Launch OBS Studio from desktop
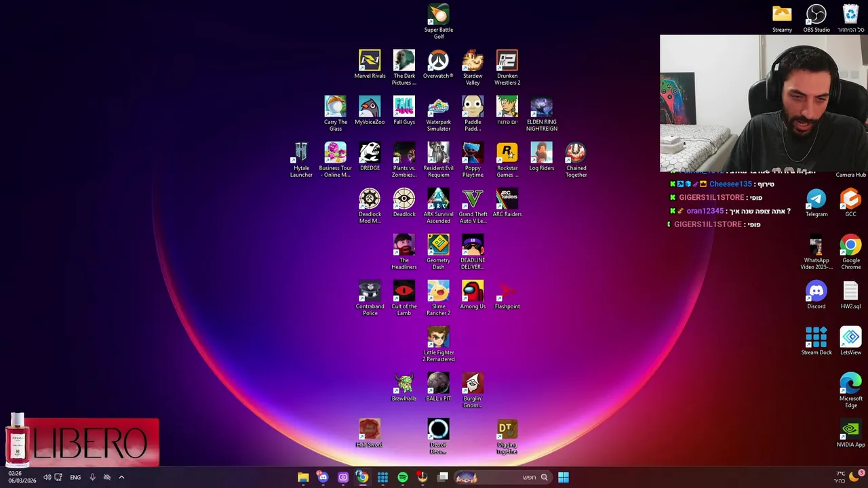Screen dimensions: 868x488 [x=816, y=18]
